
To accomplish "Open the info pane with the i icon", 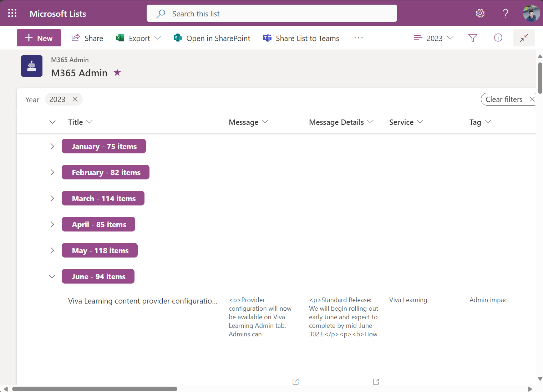I will pyautogui.click(x=498, y=38).
